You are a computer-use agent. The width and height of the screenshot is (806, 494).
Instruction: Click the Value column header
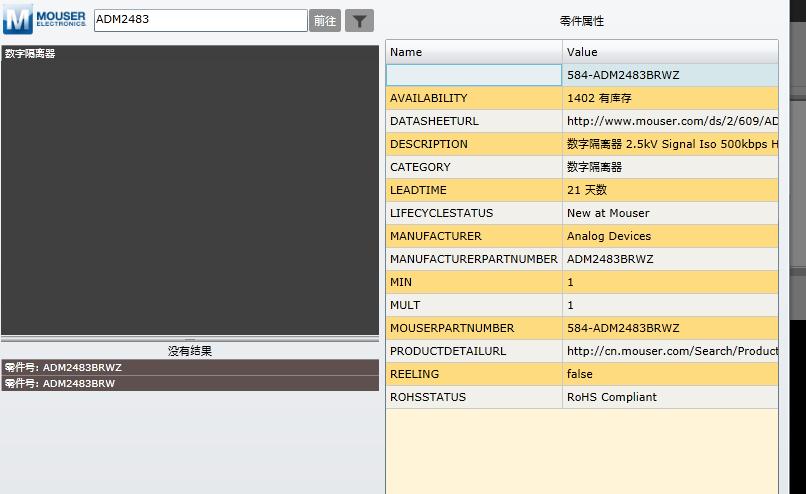[x=670, y=52]
